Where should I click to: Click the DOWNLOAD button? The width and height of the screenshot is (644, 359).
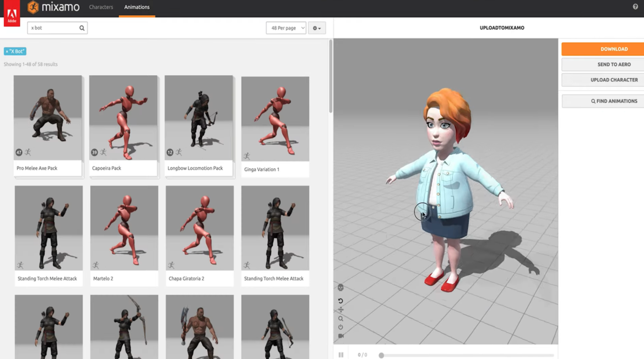(614, 49)
